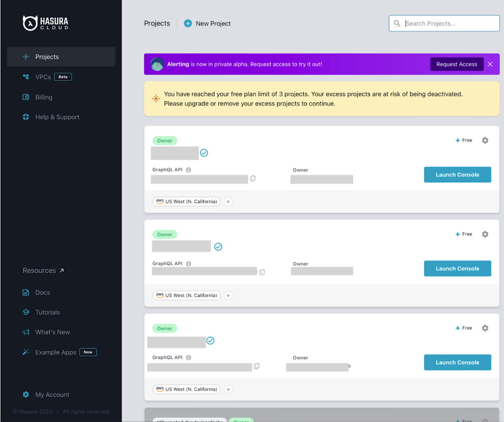Copy the second project's GraphQL API URL

(262, 272)
